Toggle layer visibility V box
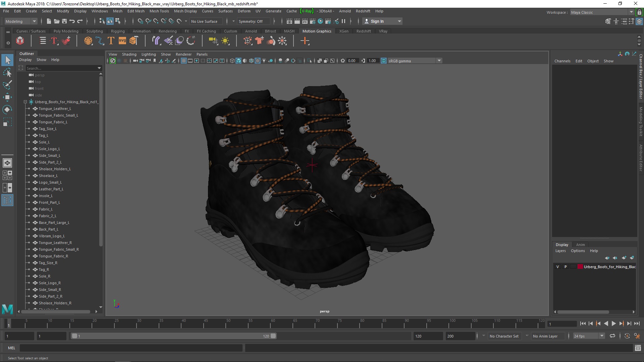644x362 pixels. 557,267
